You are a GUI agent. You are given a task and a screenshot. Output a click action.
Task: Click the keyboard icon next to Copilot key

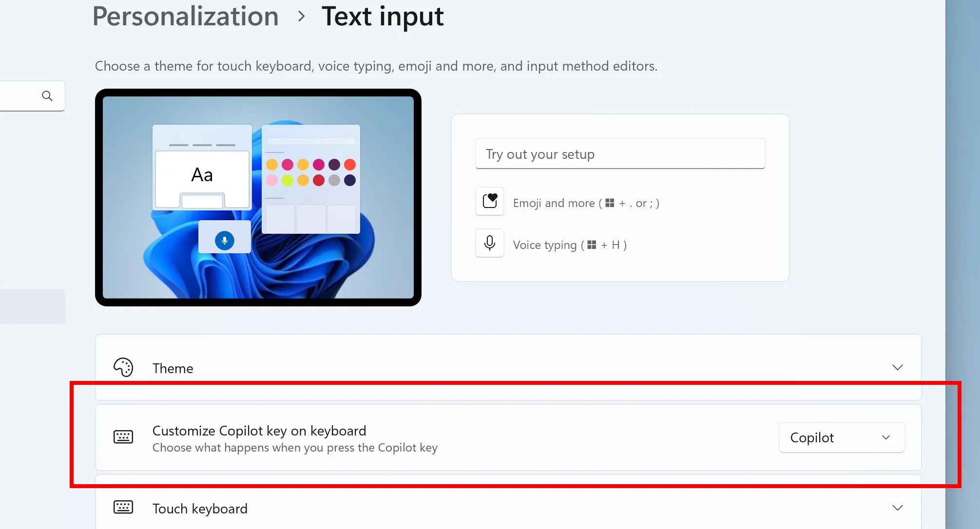(x=123, y=436)
